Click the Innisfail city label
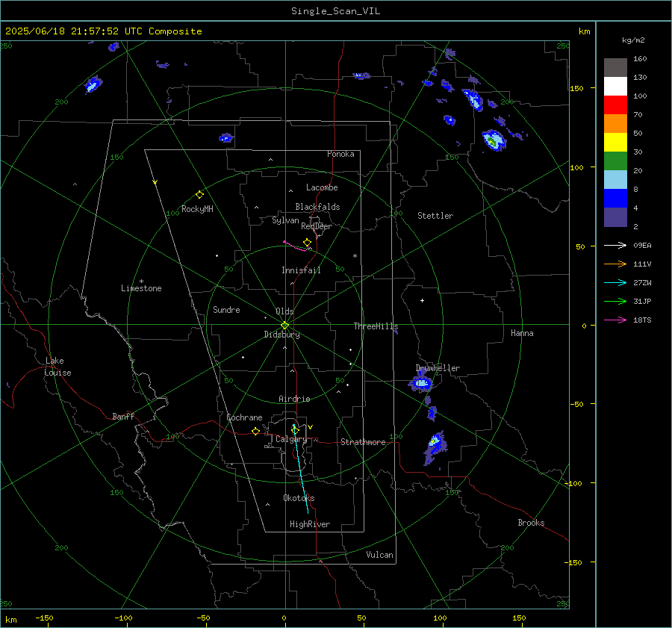The image size is (672, 628). [x=301, y=270]
